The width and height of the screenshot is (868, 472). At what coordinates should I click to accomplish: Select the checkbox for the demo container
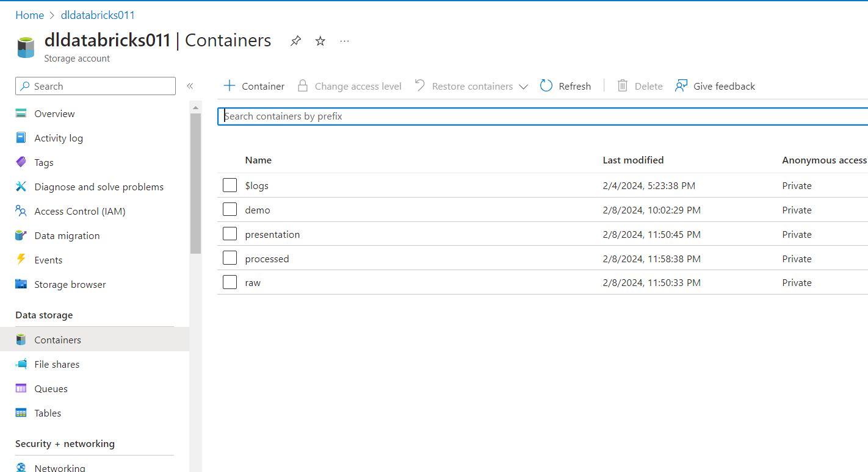point(230,209)
